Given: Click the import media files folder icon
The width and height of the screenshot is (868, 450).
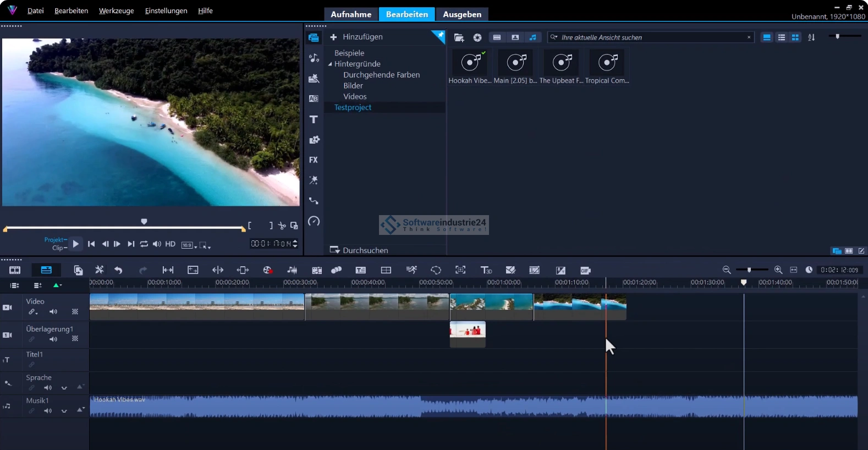Looking at the screenshot, I should [x=459, y=37].
